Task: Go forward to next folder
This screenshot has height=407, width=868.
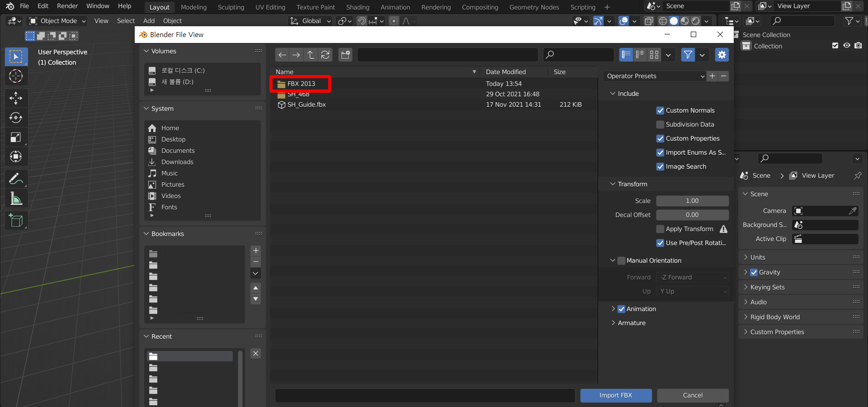Action: (x=296, y=55)
